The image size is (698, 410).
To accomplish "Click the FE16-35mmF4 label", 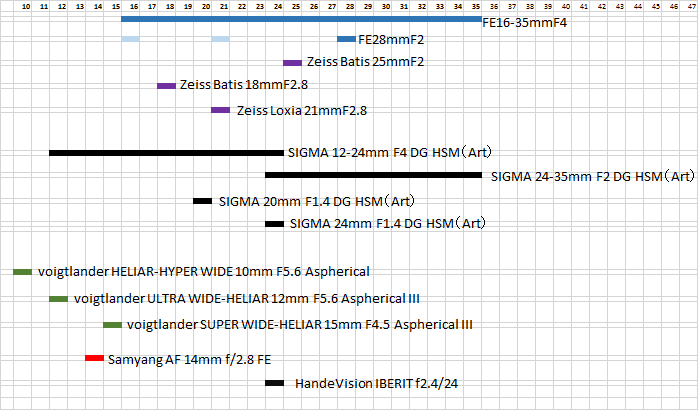I will (x=524, y=23).
